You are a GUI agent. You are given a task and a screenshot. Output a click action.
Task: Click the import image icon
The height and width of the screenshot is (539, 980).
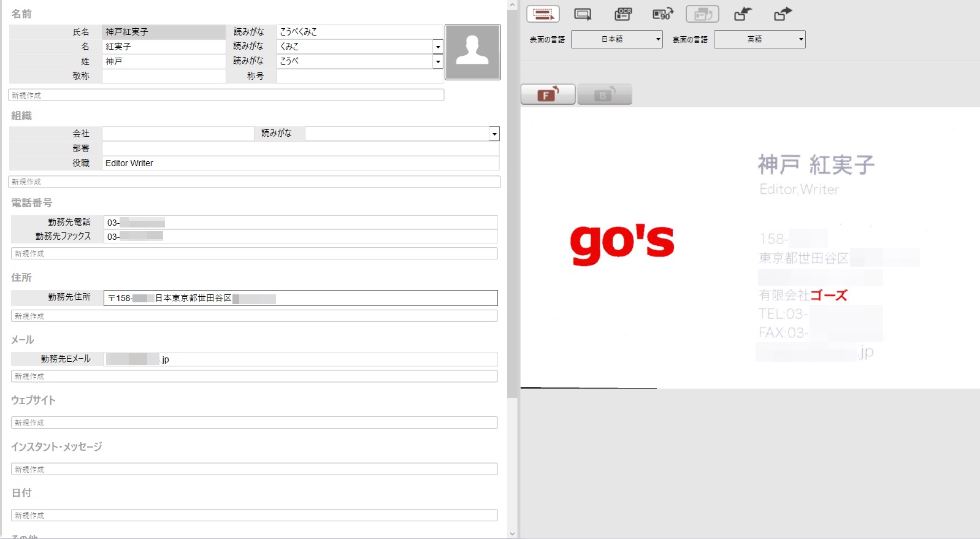click(743, 14)
